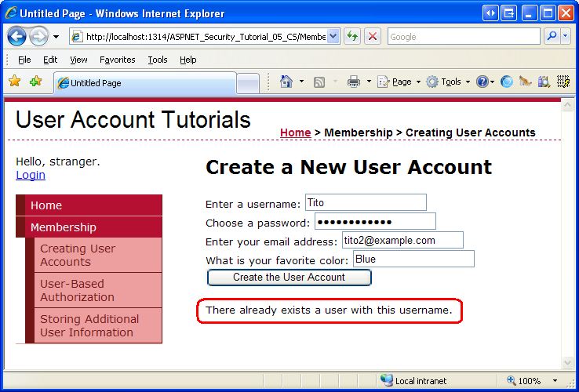Screen dimensions: 579x392
Task: Click the "There already exists a user" message
Action: [329, 310]
